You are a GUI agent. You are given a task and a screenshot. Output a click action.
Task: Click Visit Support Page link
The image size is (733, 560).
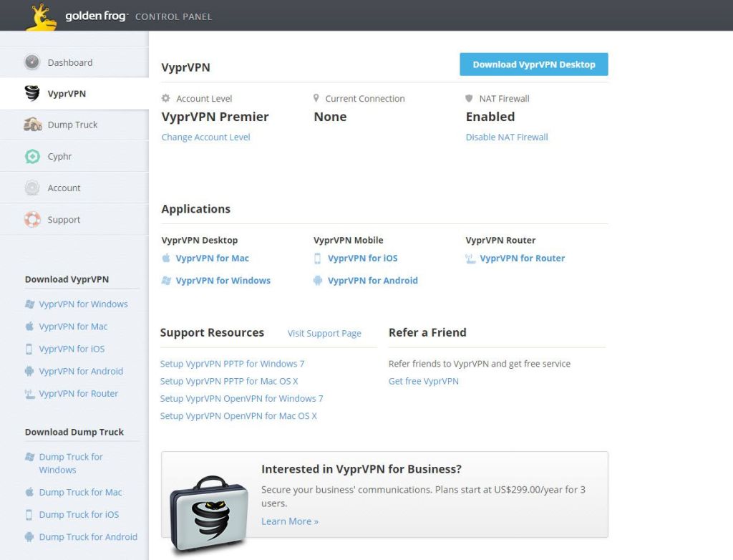[x=324, y=333]
